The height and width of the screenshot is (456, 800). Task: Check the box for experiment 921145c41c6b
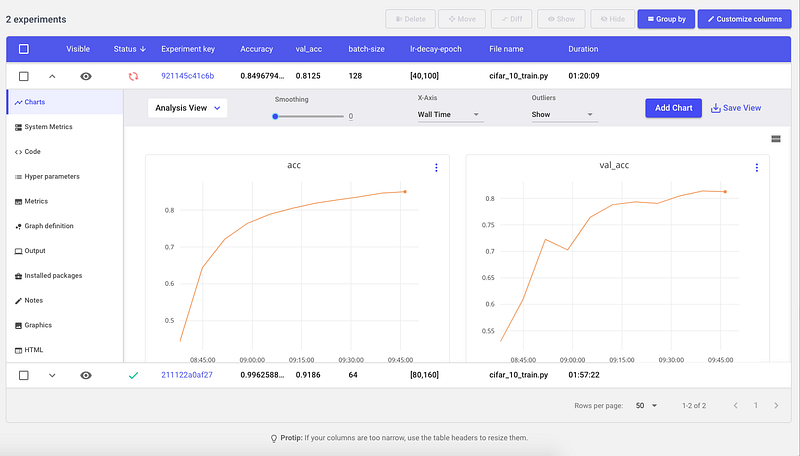point(23,76)
